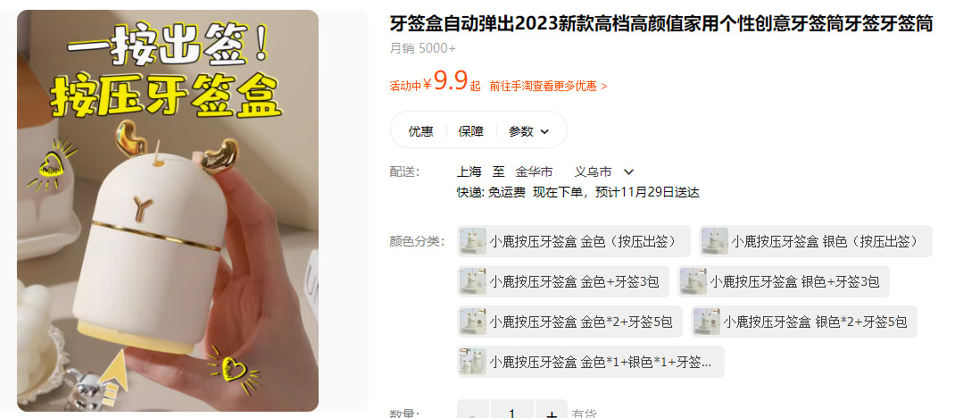Screen dimensions: 980x418
Task: Increase quantity with the plus button
Action: click(552, 411)
